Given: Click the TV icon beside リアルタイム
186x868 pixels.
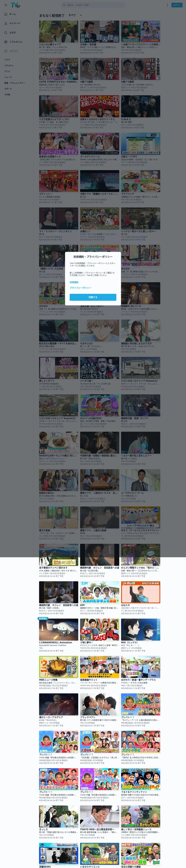Looking at the screenshot, I should point(6,42).
